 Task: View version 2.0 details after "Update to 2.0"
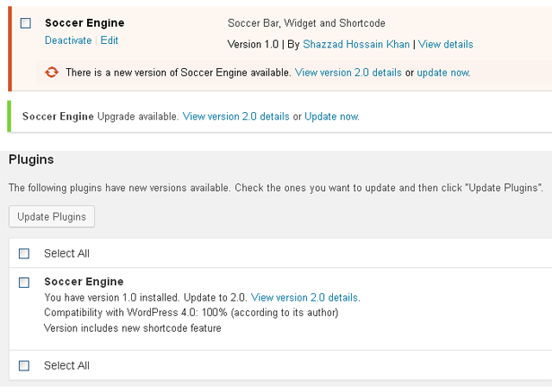pyautogui.click(x=305, y=298)
